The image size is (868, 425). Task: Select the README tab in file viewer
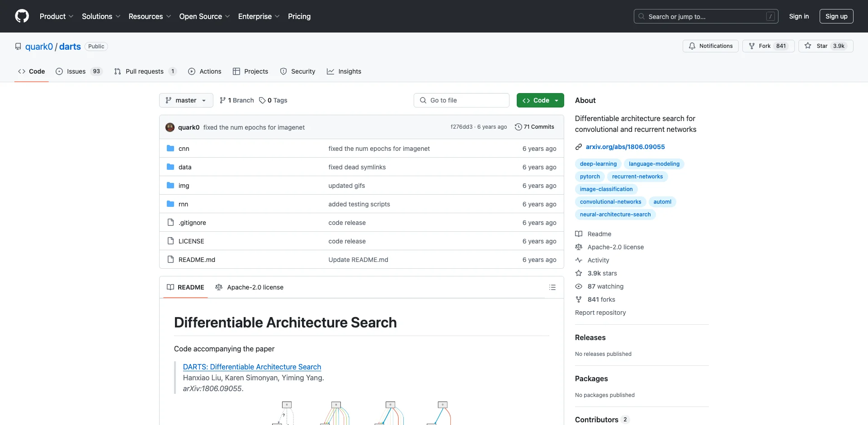pyautogui.click(x=185, y=287)
